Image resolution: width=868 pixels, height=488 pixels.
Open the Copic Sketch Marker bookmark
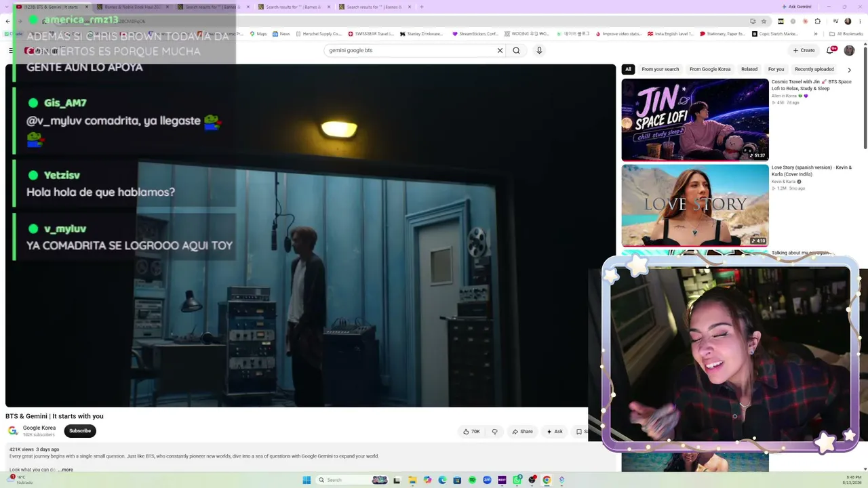click(774, 34)
